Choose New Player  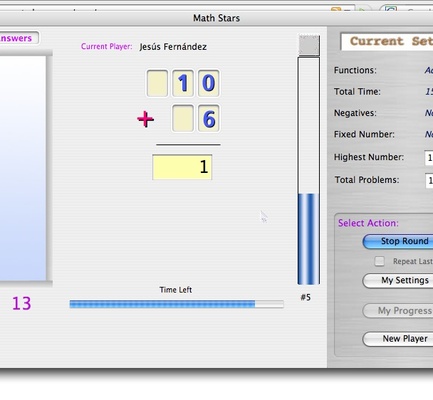tap(398, 339)
